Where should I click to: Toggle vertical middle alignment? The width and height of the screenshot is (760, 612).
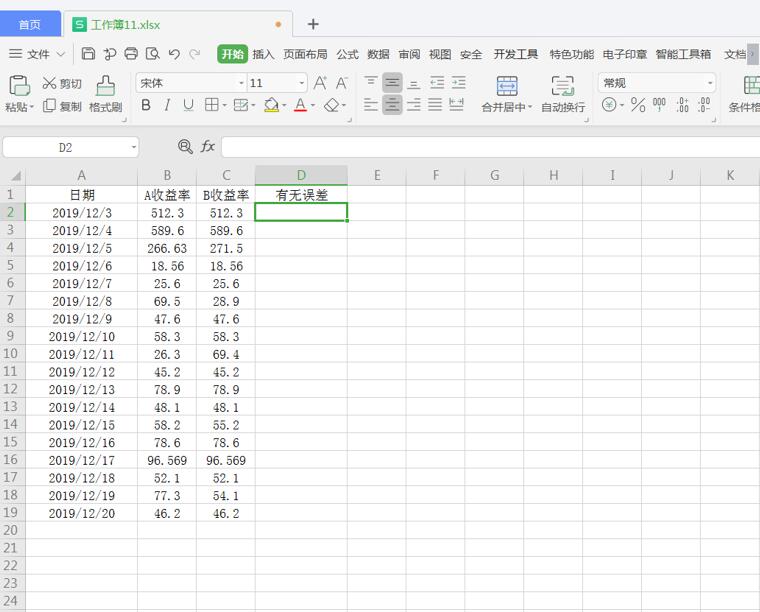(x=392, y=83)
